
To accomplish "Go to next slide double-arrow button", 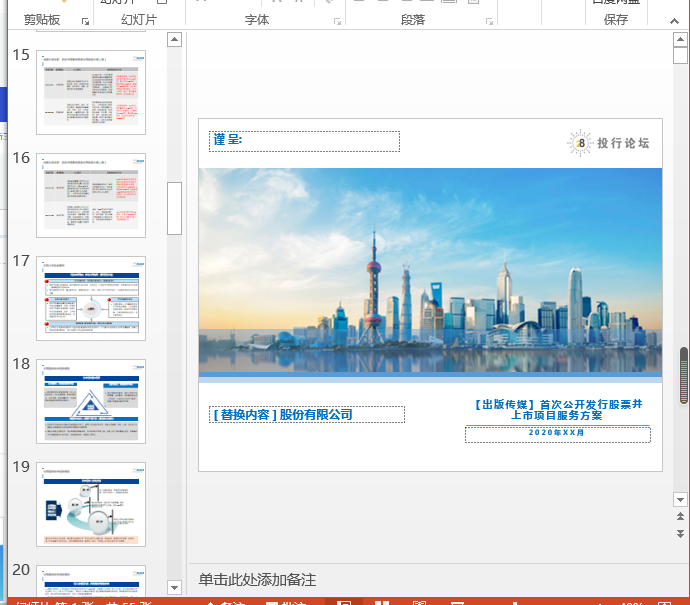I will [680, 534].
